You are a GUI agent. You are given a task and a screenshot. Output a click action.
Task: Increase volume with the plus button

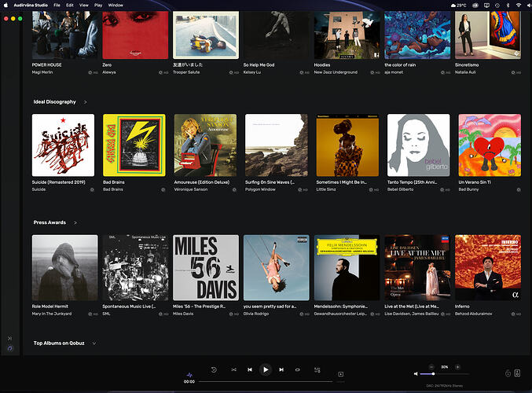coord(457,367)
